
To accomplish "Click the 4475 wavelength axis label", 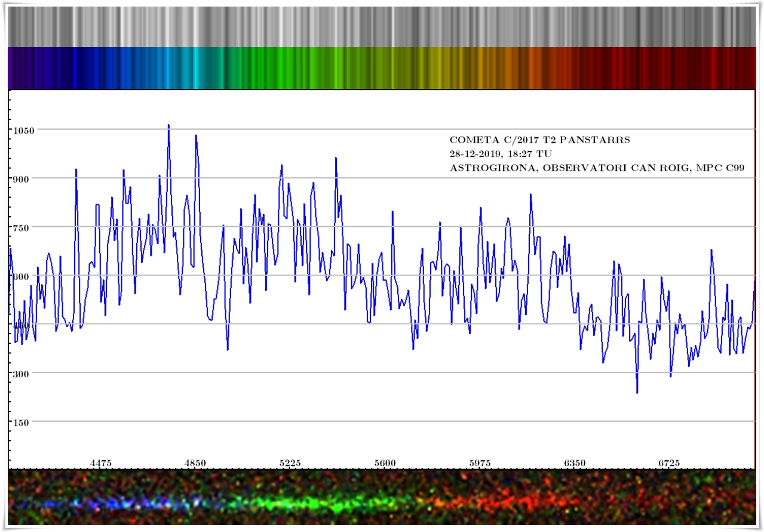I will [100, 463].
